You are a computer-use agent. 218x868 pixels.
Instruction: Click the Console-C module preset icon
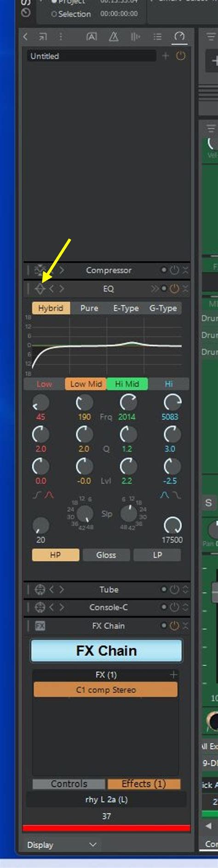40,607
